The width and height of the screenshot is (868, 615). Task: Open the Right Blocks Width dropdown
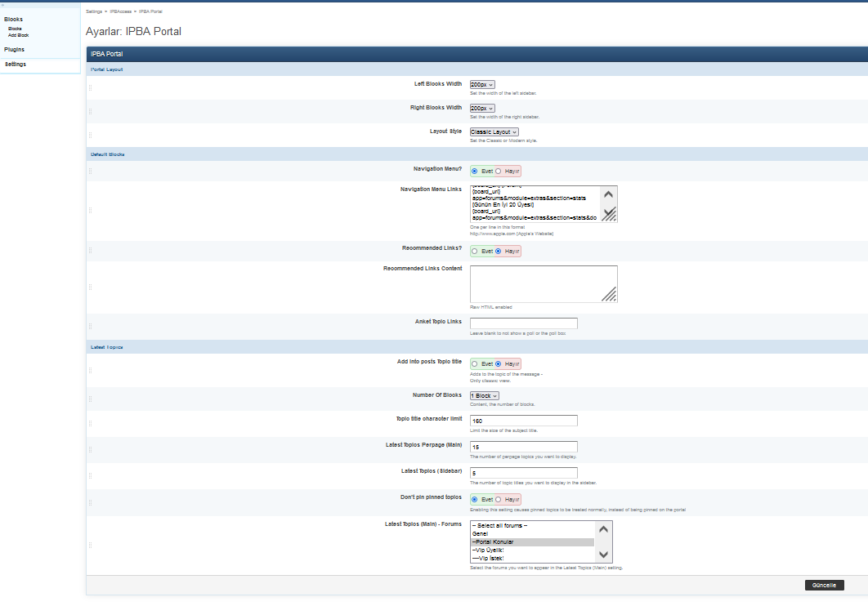[x=482, y=109]
